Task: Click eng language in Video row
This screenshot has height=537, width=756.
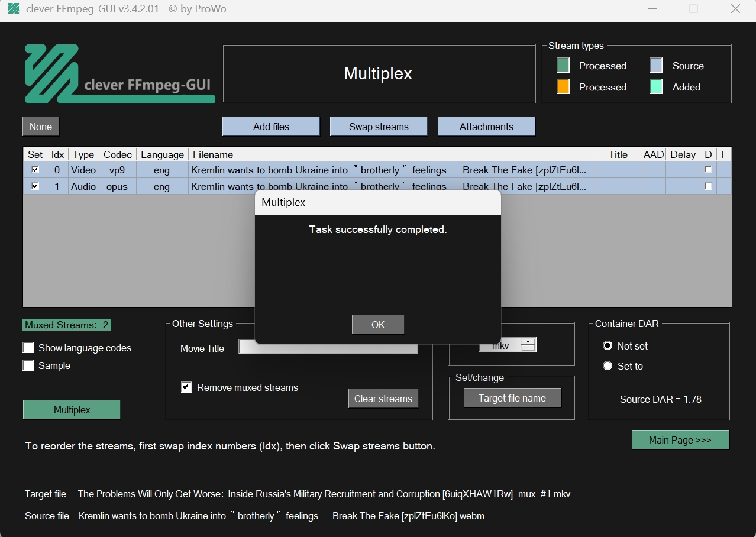Action: (162, 170)
